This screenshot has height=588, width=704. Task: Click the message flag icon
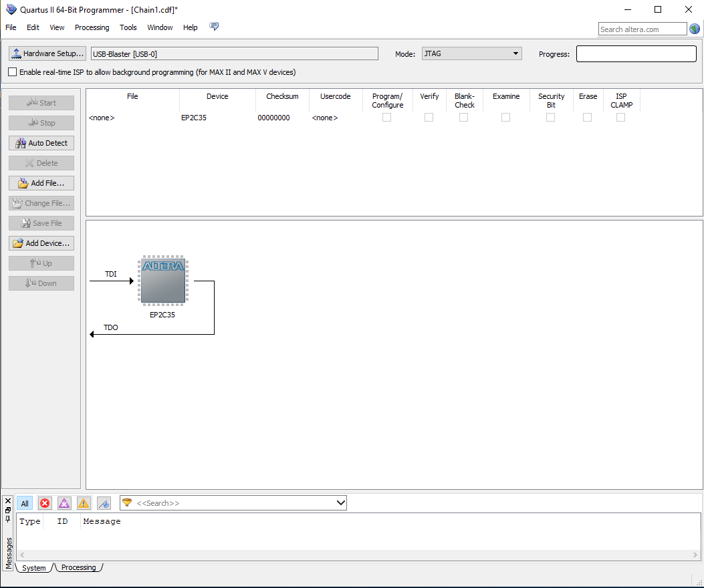104,503
